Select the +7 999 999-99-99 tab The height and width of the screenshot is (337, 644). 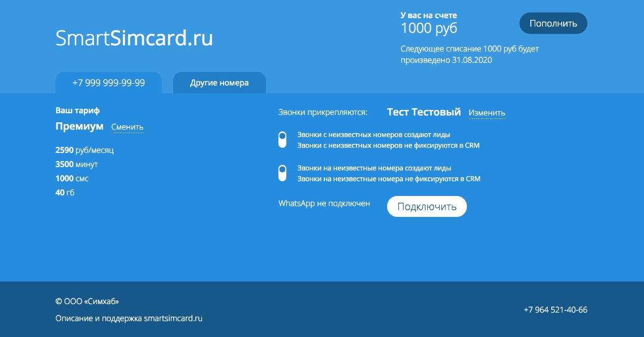point(109,83)
